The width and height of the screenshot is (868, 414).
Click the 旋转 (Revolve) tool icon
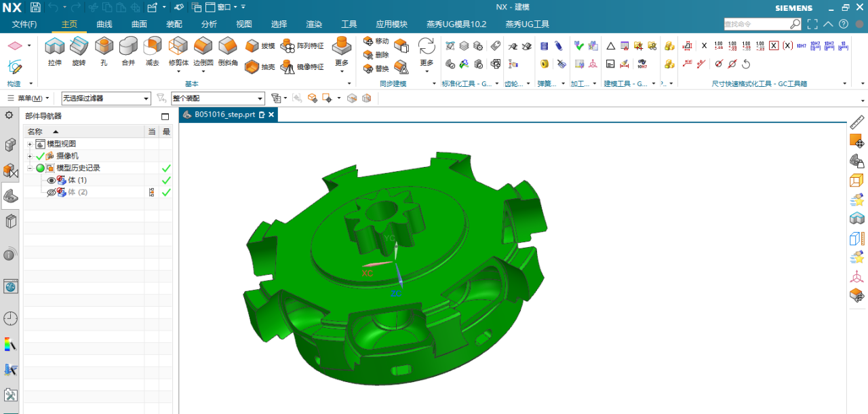[79, 52]
